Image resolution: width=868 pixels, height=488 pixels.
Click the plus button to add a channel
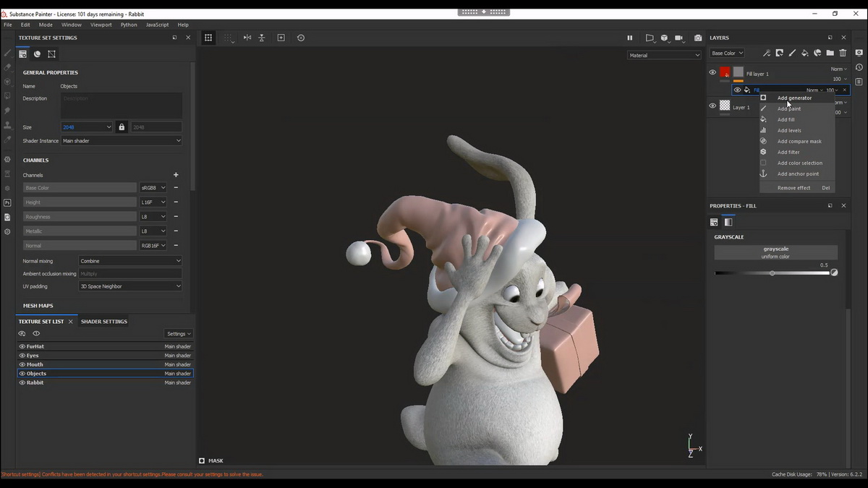176,175
